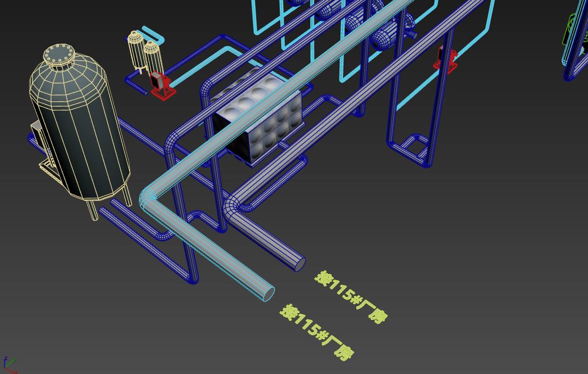The width and height of the screenshot is (588, 374).
Task: Select the open end of the cyan-outlined pipe
Action: (x=268, y=294)
